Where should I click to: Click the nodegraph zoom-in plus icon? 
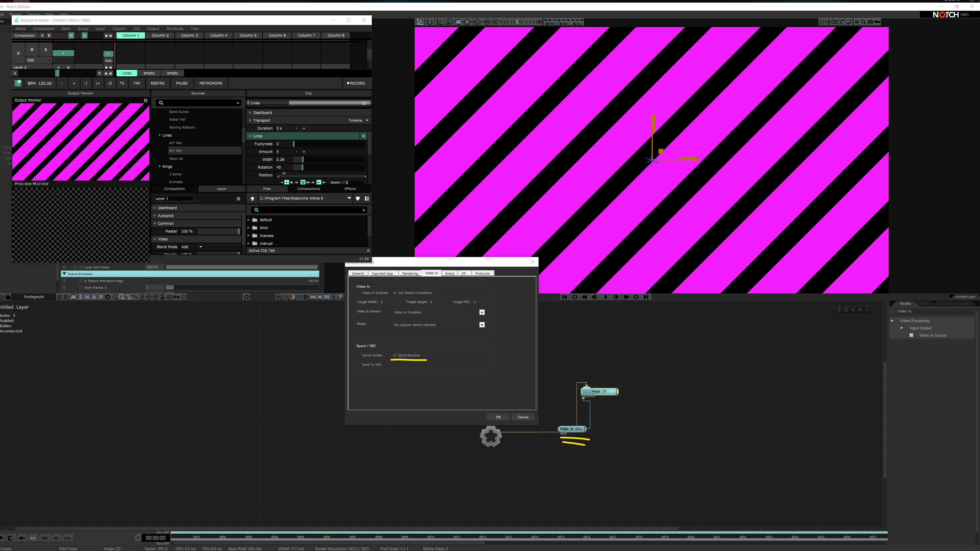(859, 309)
